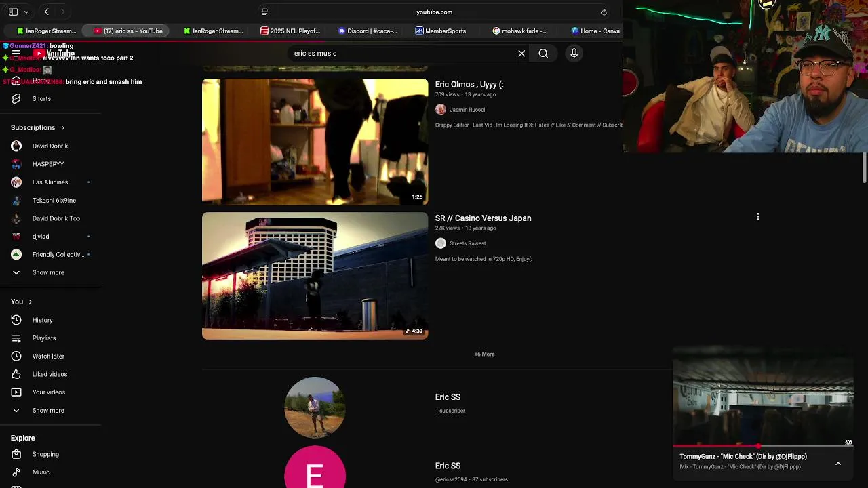Viewport: 868px width, 488px height.
Task: Click the Playlists icon
Action: 16,338
